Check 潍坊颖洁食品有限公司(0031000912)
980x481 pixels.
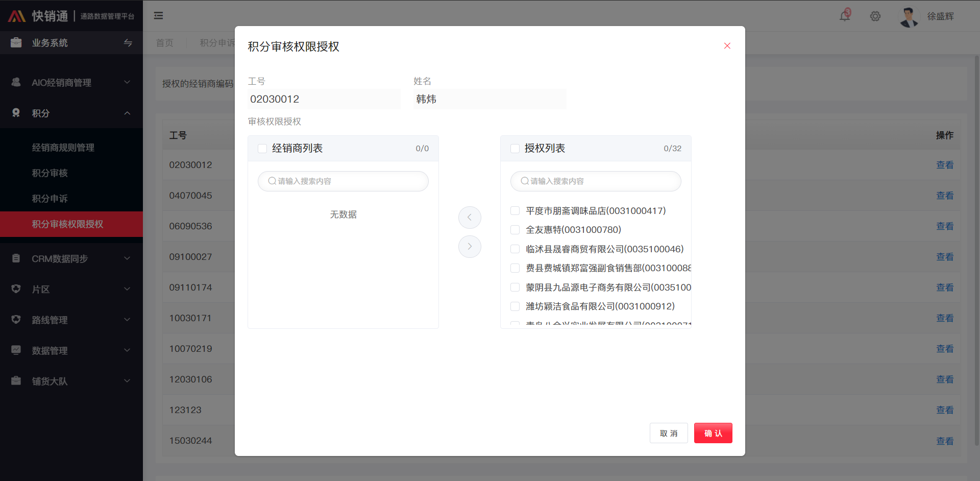(x=515, y=306)
